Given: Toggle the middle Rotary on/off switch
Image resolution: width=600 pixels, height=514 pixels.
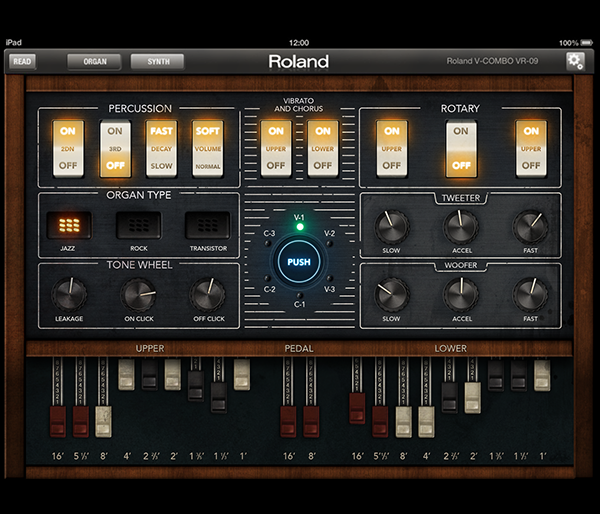Looking at the screenshot, I should (x=460, y=150).
